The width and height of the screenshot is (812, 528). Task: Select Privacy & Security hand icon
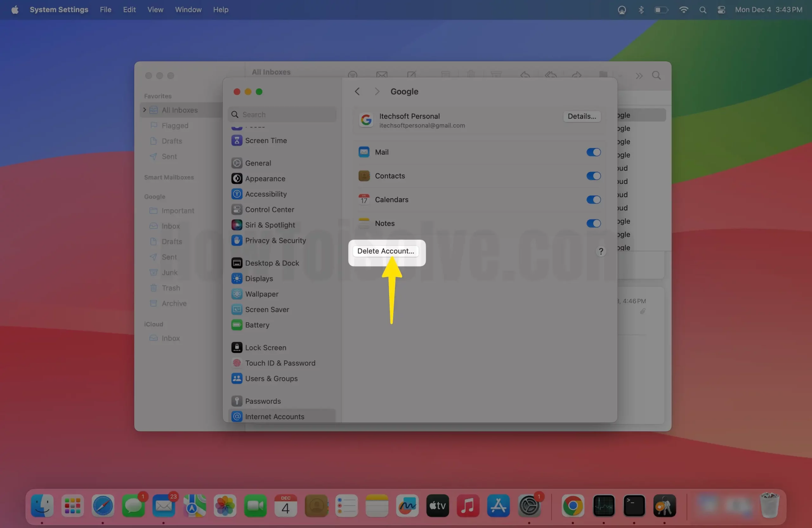coord(237,240)
